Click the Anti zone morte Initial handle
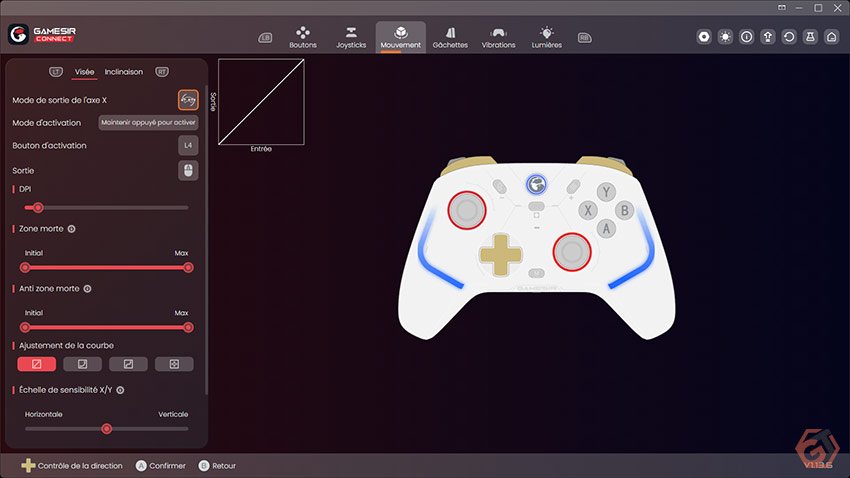This screenshot has height=478, width=850. tap(25, 327)
